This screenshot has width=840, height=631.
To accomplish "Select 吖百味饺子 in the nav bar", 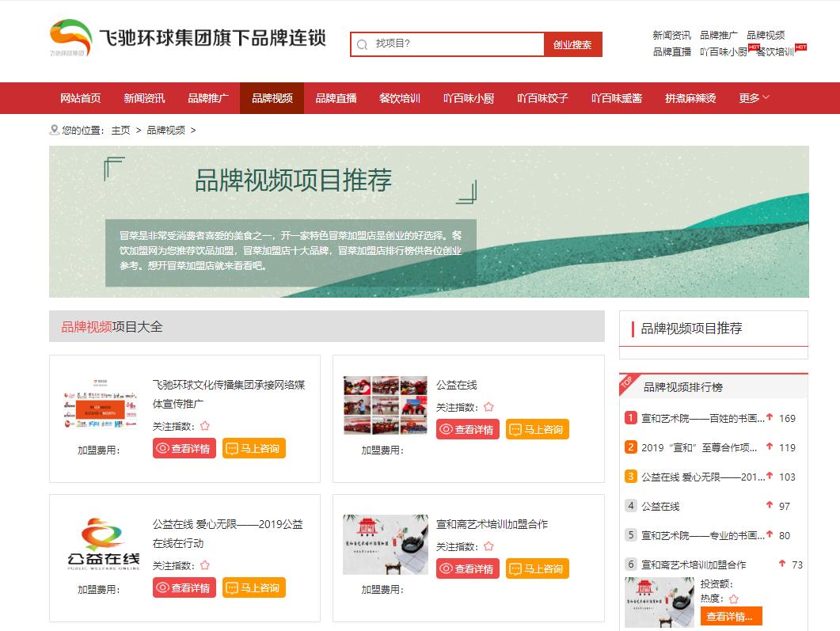I will [x=542, y=98].
